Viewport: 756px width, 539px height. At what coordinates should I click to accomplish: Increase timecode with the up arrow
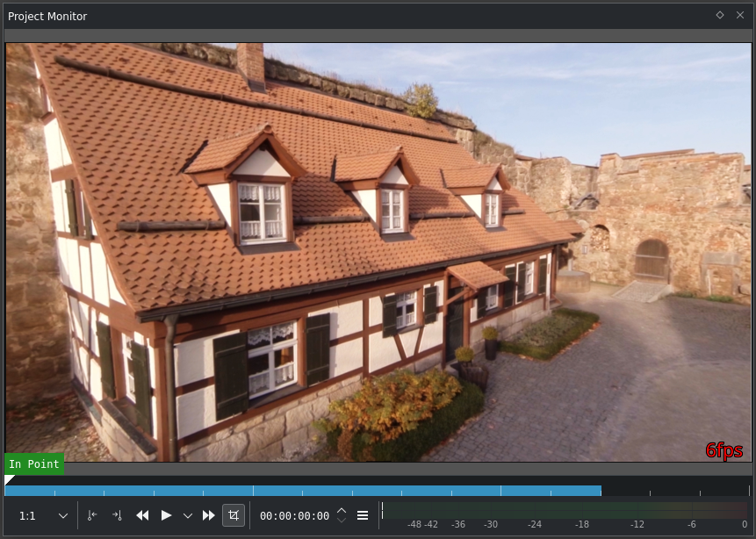click(342, 511)
